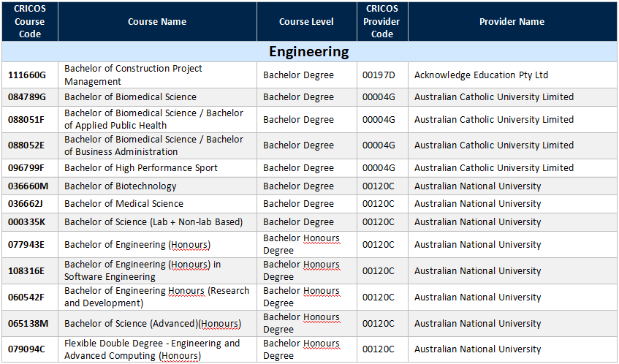Click the "Acknowledge Education Pty Ltd" provider cell
This screenshot has width=619, height=364.
(x=481, y=75)
